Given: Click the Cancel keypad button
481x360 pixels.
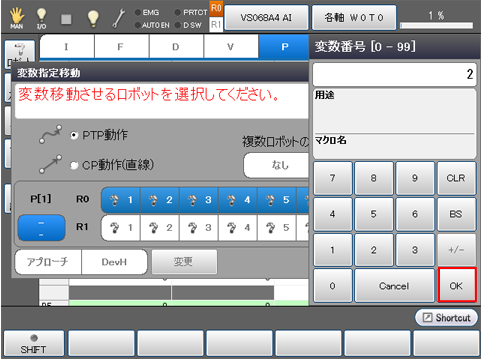Looking at the screenshot, I should pos(394,286).
